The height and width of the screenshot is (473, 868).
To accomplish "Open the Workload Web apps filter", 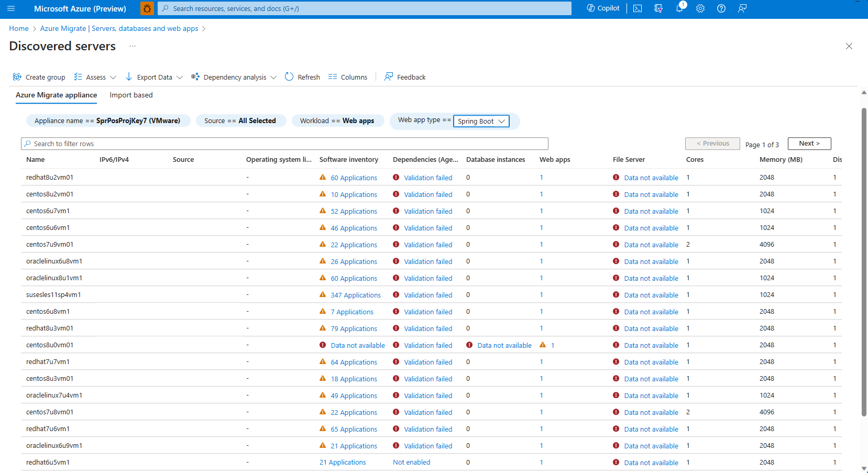I will (x=337, y=120).
